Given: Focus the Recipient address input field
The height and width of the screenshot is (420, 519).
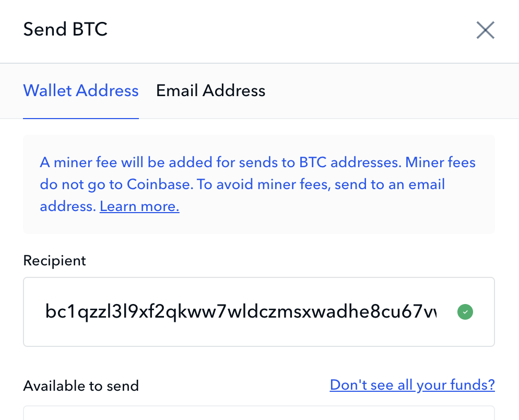Looking at the screenshot, I should [x=259, y=312].
